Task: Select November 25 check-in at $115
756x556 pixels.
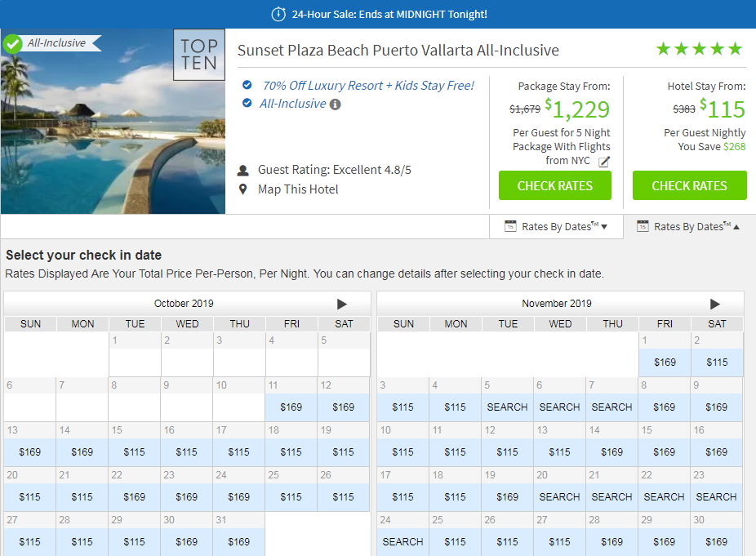Action: [455, 542]
